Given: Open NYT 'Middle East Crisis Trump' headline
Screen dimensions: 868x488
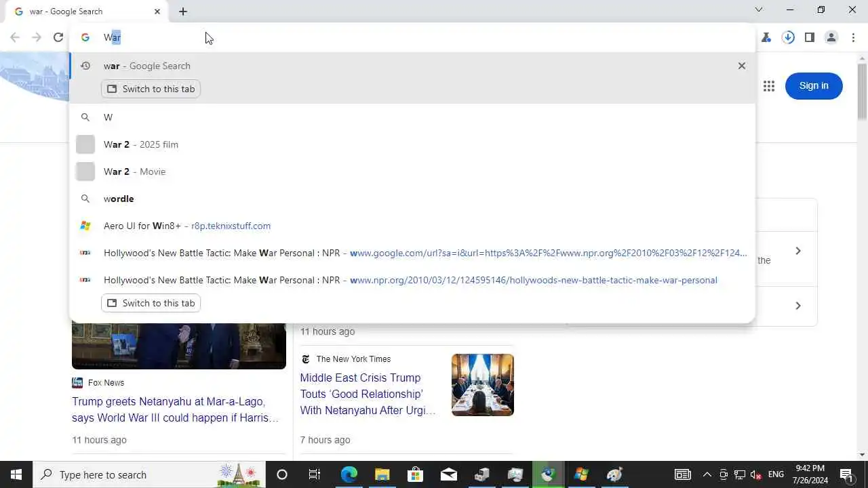Looking at the screenshot, I should pyautogui.click(x=368, y=394).
